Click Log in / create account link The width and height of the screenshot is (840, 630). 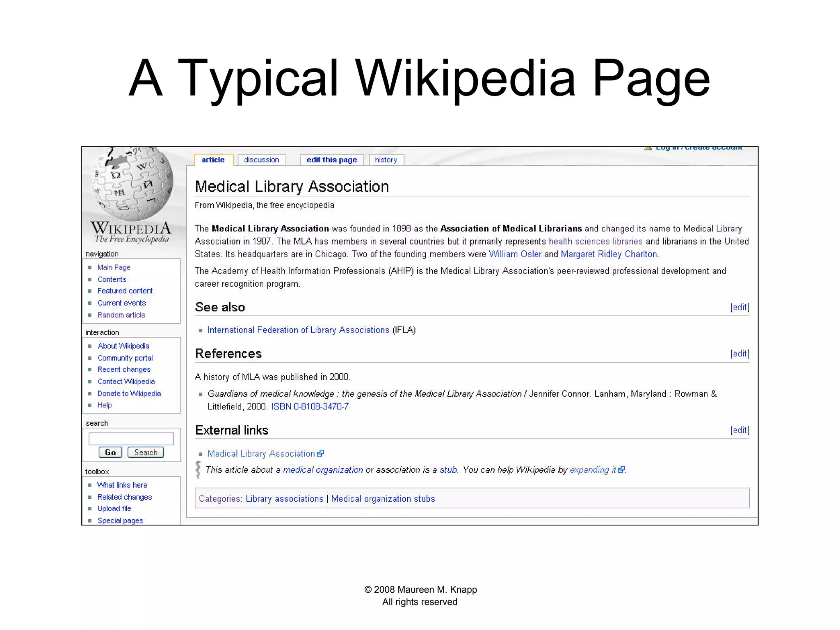tap(699, 148)
